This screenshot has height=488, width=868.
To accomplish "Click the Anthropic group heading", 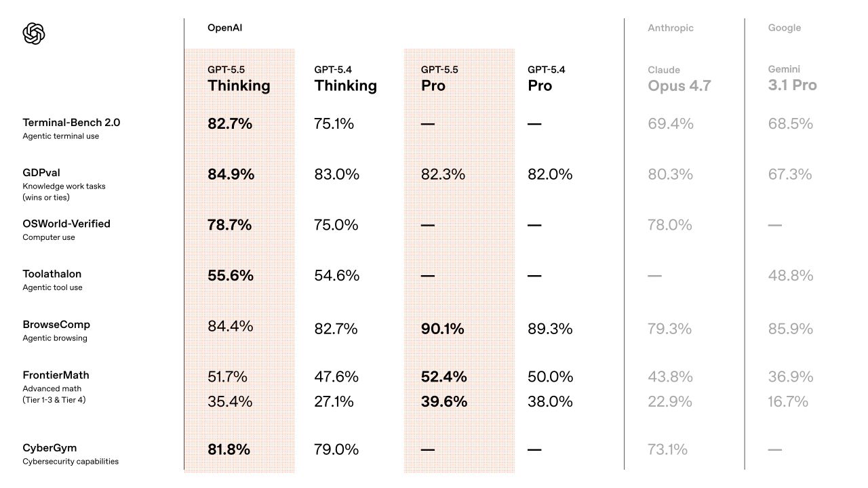I will pyautogui.click(x=671, y=28).
